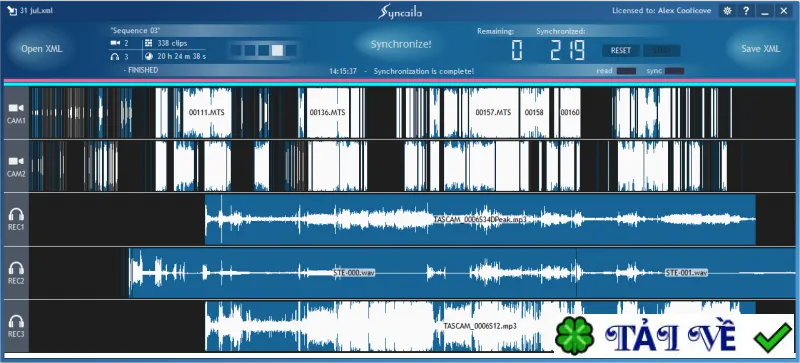Click the Syncaila logo title
The width and height of the screenshot is (800, 363).
(401, 12)
